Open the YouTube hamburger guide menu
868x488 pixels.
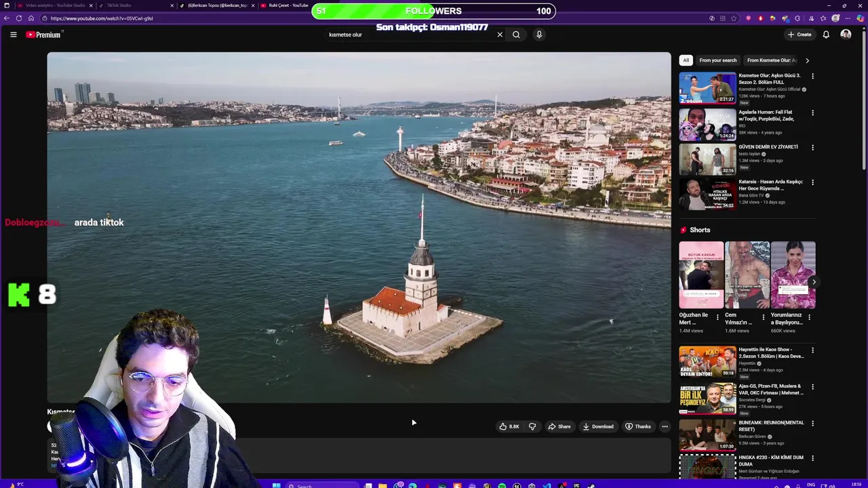[13, 35]
